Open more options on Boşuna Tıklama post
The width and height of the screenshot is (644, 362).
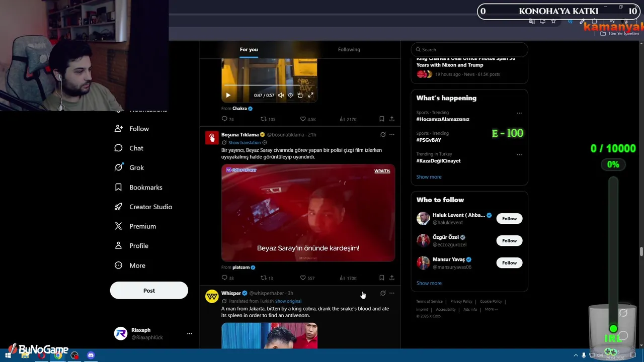click(x=392, y=135)
